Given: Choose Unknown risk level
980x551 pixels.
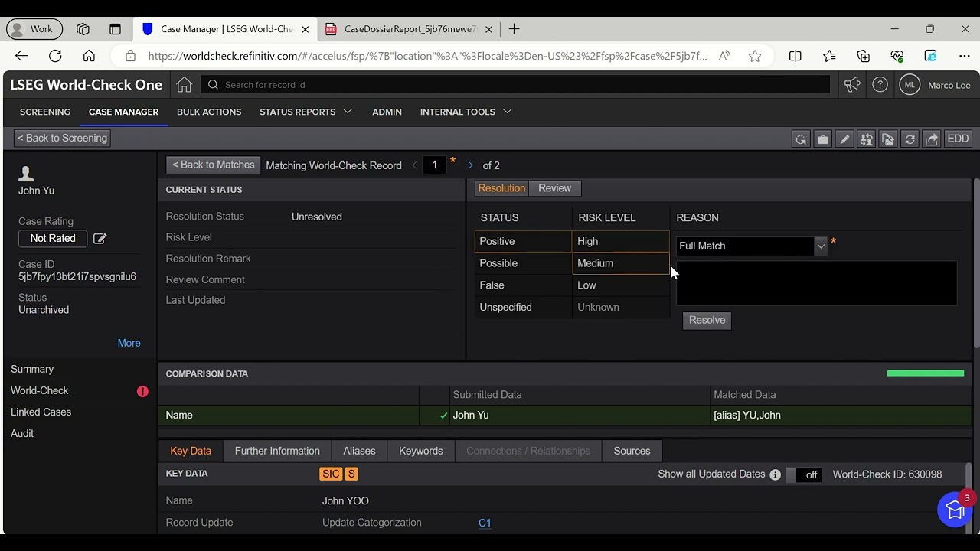Looking at the screenshot, I should [621, 308].
